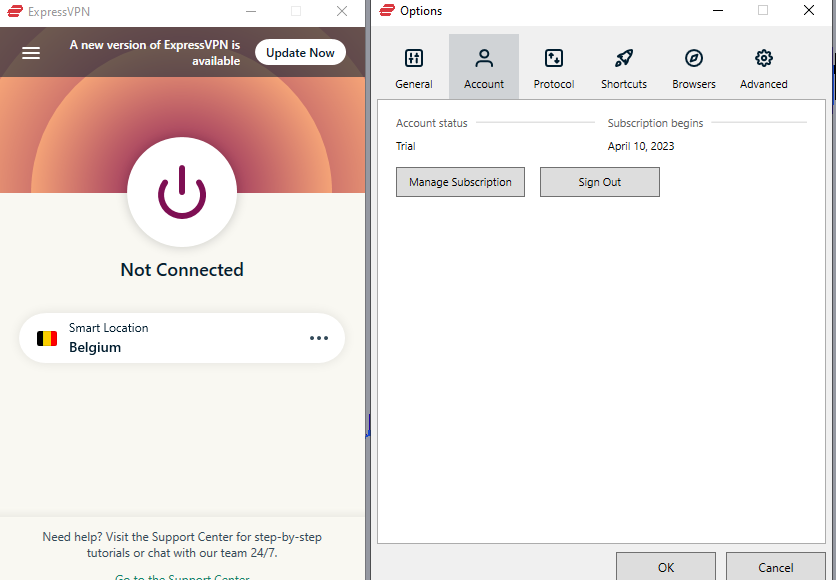Select the Account tab

pos(484,67)
